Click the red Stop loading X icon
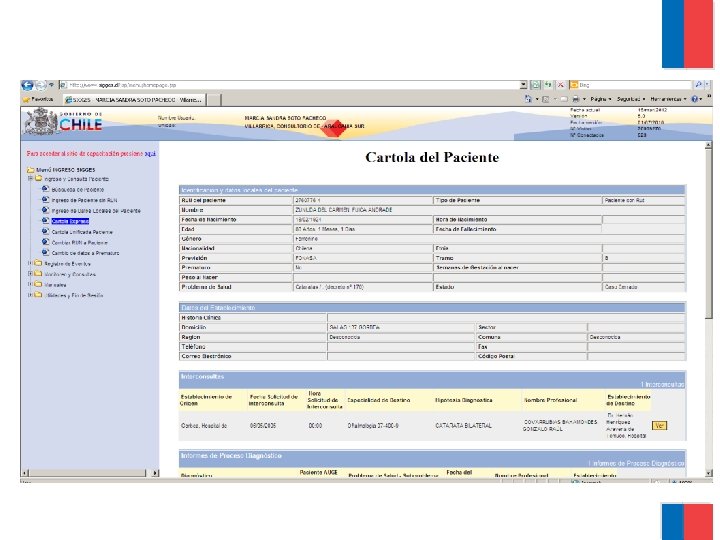Screen dimensions: 720x540 pos(560,85)
